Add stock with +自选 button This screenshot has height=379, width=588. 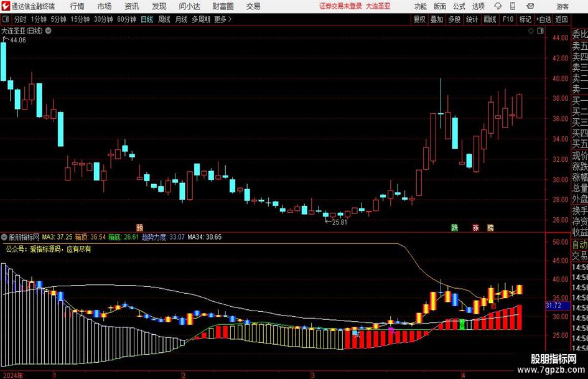coord(544,19)
